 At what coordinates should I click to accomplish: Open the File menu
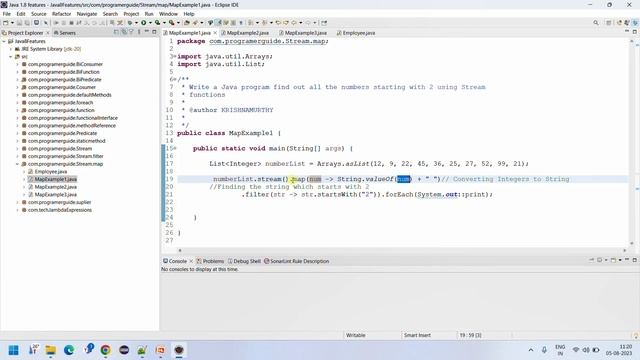coord(7,14)
